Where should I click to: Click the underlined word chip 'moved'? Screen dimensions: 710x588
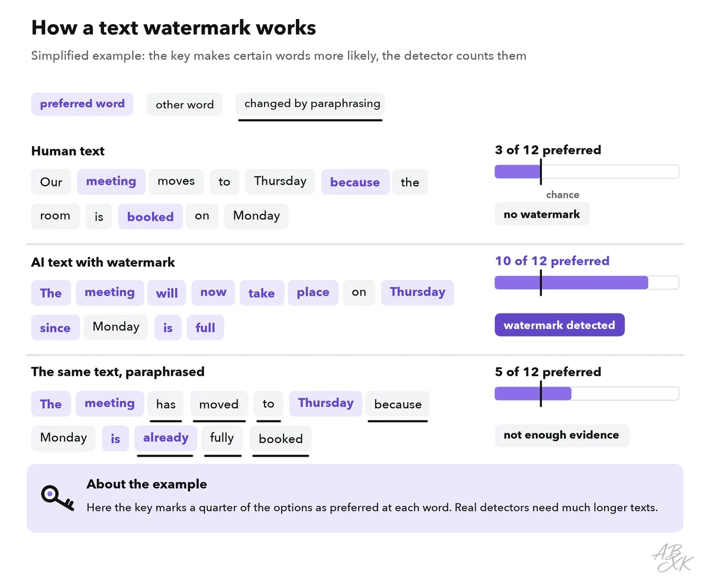tap(219, 404)
